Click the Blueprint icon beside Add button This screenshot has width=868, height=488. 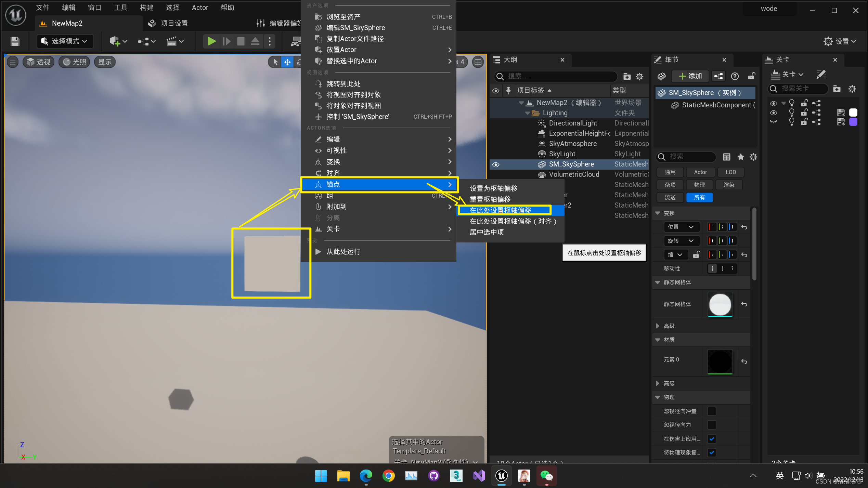point(718,76)
